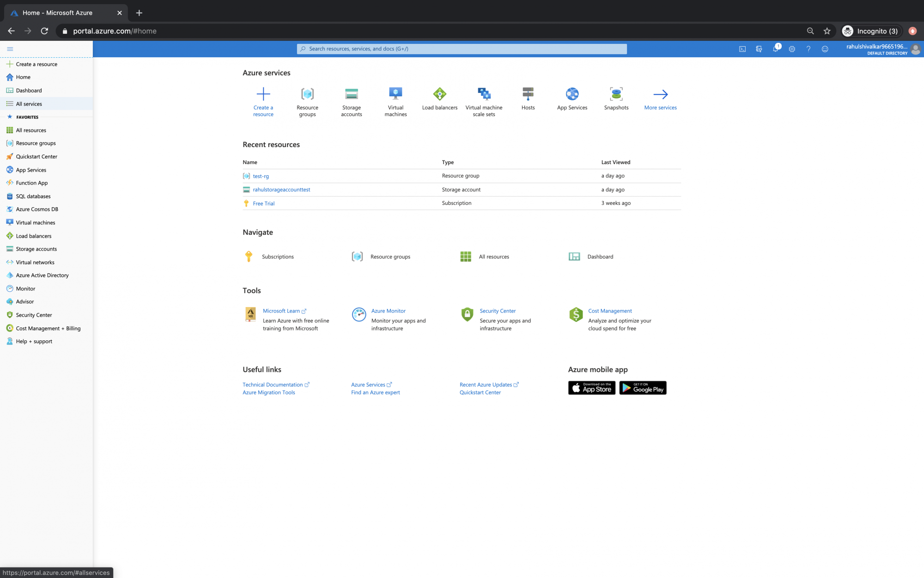Viewport: 924px width, 578px height.
Task: Select Azure Cosmos DB in the sidebar
Action: coord(36,209)
